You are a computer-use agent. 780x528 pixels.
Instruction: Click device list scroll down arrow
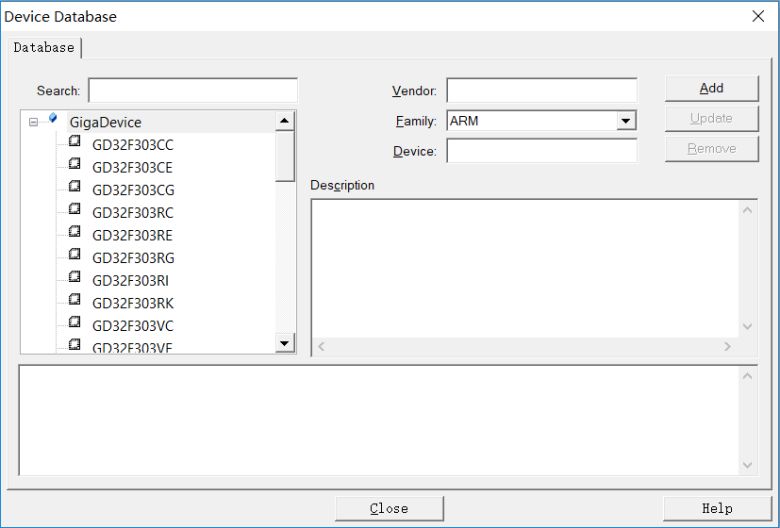pos(285,343)
